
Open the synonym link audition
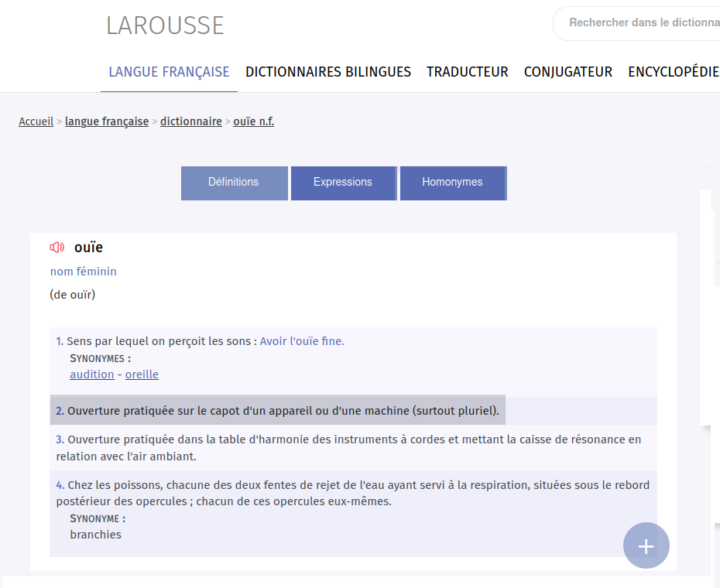92,374
